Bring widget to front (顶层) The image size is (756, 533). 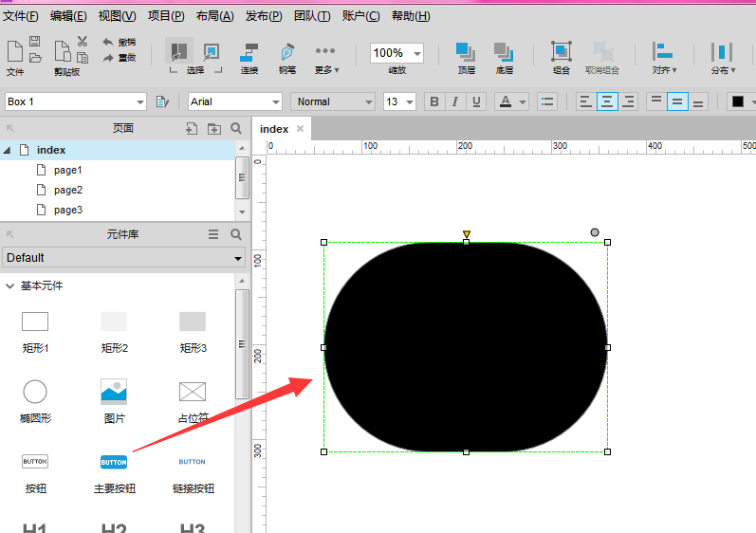tap(467, 57)
